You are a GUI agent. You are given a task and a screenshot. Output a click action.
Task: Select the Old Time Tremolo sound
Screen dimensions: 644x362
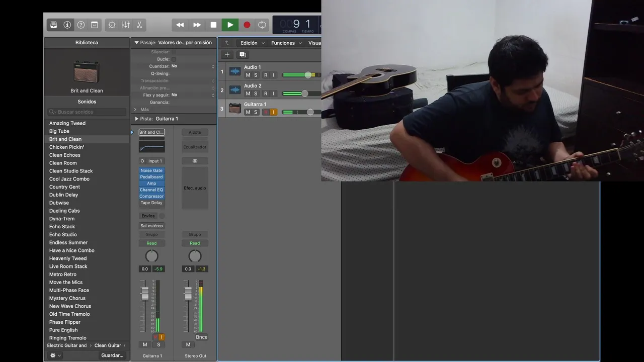click(69, 314)
